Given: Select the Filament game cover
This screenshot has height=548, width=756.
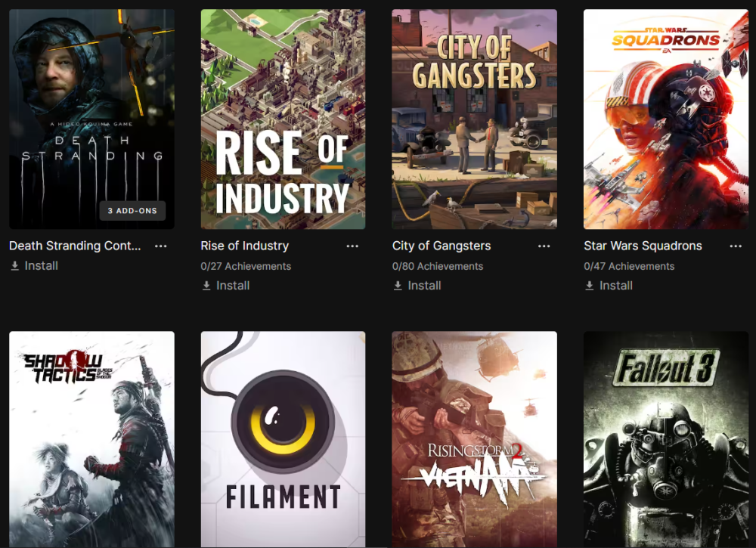Looking at the screenshot, I should click(283, 439).
